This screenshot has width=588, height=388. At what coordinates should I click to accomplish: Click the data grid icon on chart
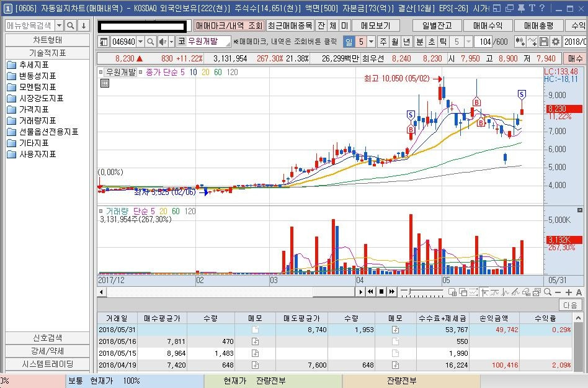click(x=105, y=83)
